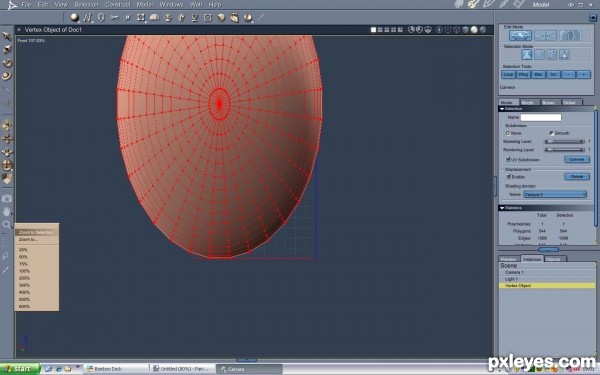Click the hand-shaped tool in top toolbar
Image resolution: width=600 pixels, height=375 pixels.
point(181,17)
